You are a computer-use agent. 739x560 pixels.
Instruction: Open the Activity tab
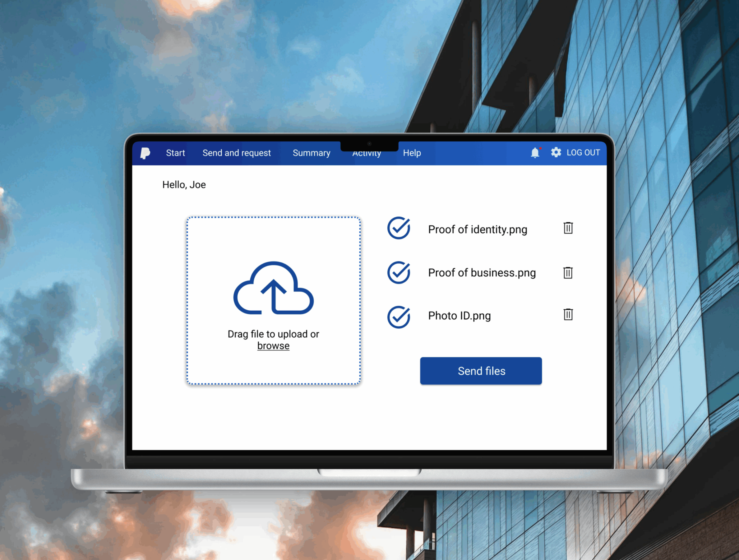[366, 154]
